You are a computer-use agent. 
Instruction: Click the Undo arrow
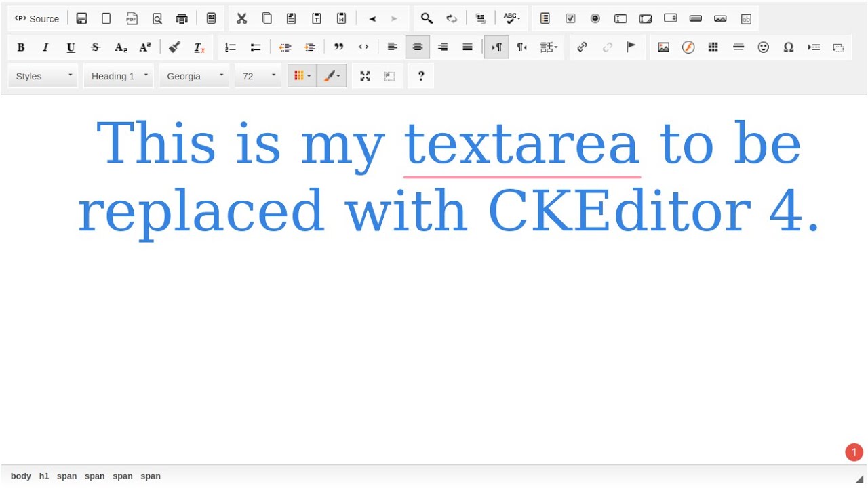[x=372, y=19]
